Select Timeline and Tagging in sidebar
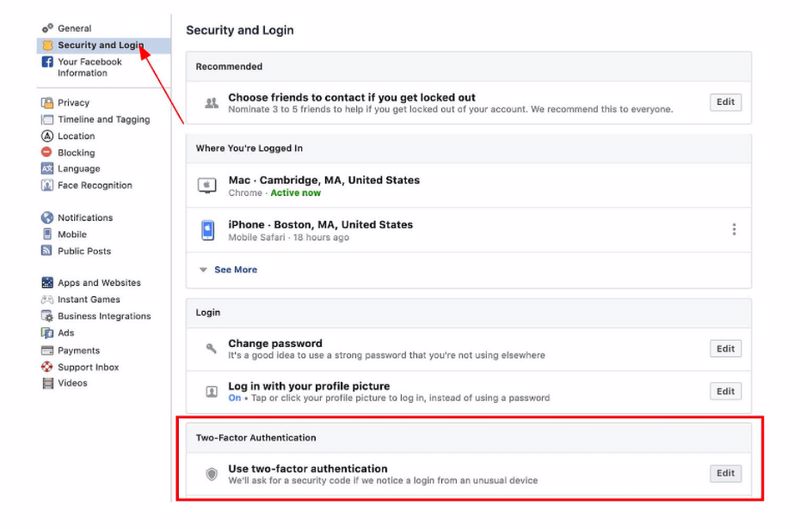Screen dimensions: 800x529 [104, 119]
